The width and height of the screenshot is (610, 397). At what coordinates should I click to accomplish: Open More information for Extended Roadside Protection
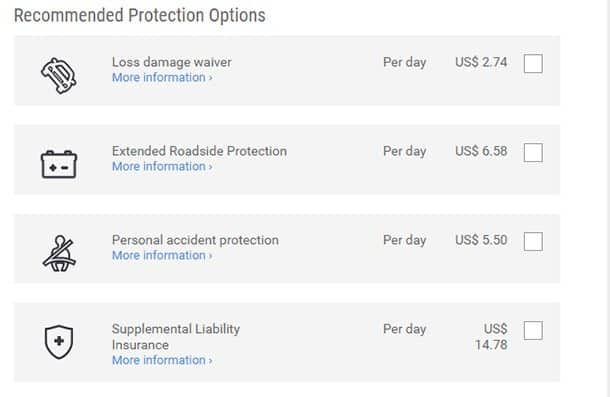(x=162, y=167)
